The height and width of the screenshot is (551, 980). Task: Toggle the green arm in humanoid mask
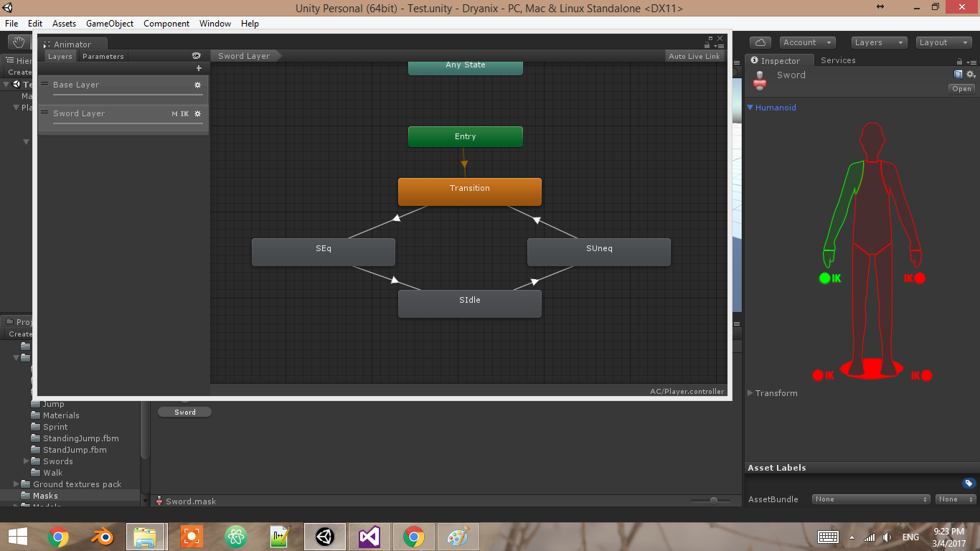pyautogui.click(x=845, y=208)
